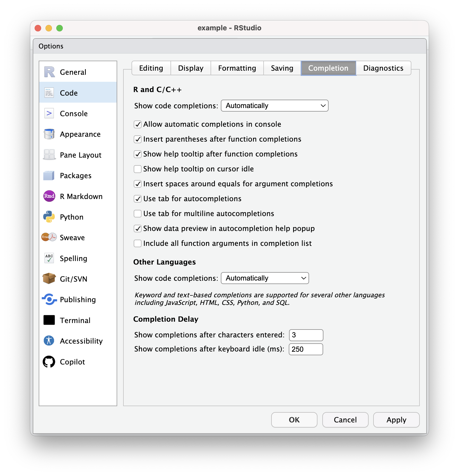459x476 pixels.
Task: Open Terminal black square icon
Action: 49,320
